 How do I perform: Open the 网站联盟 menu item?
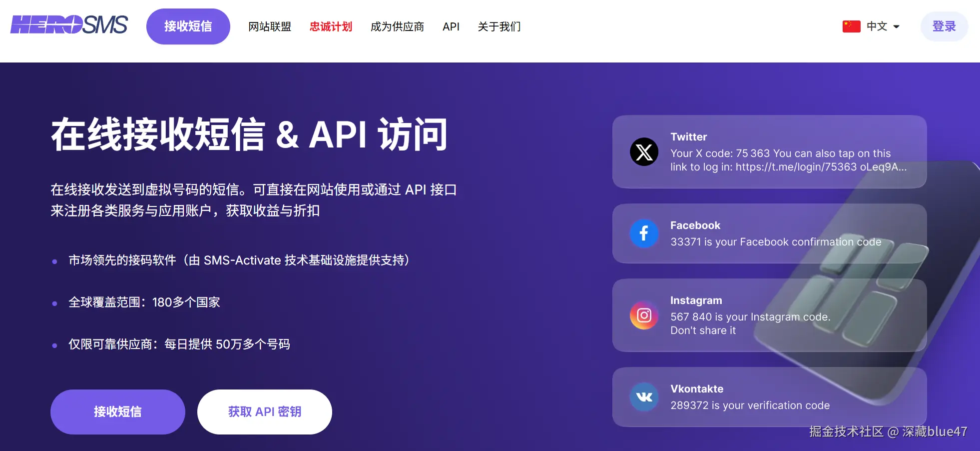point(270,26)
